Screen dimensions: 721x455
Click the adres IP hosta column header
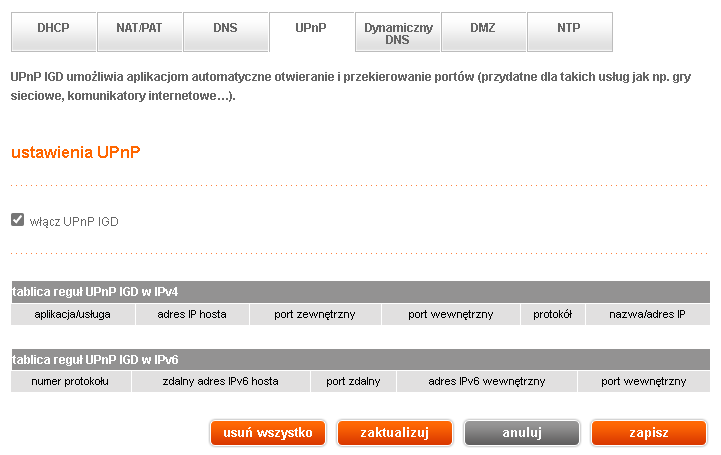(192, 314)
